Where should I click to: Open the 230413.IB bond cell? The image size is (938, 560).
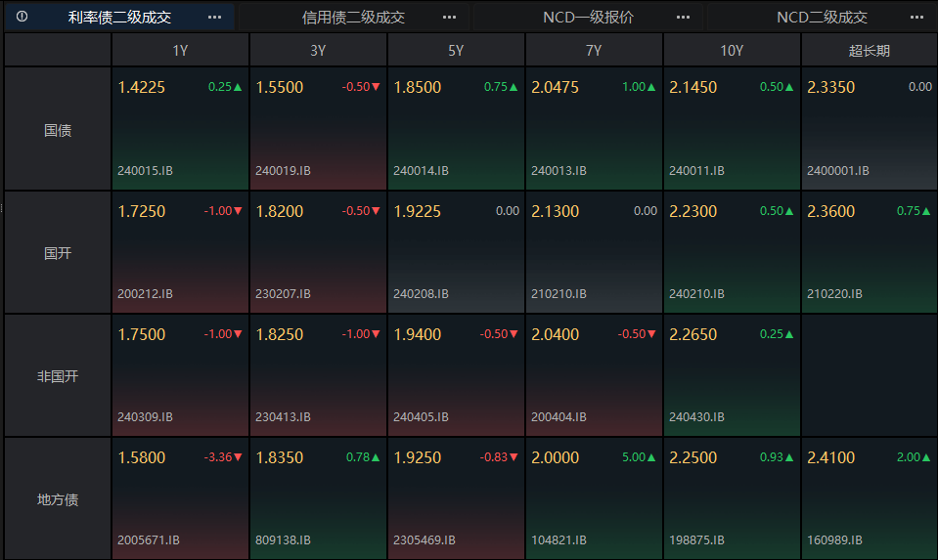pyautogui.click(x=318, y=375)
